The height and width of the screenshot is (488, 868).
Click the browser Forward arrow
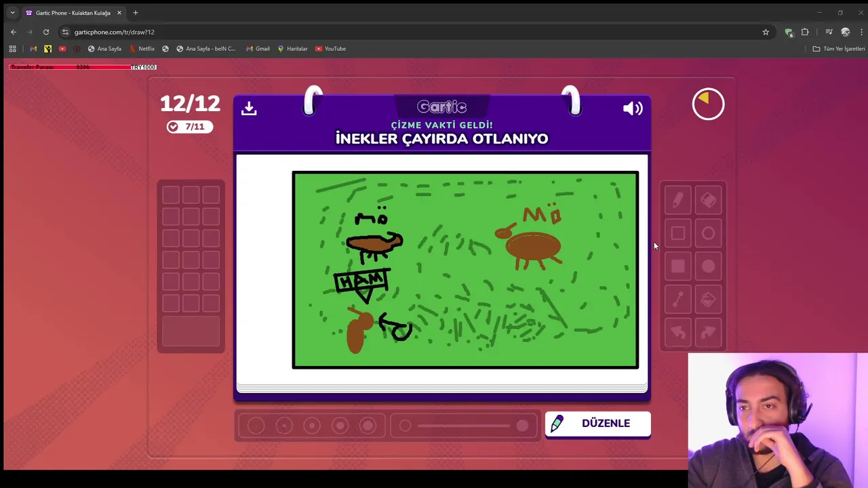[30, 32]
